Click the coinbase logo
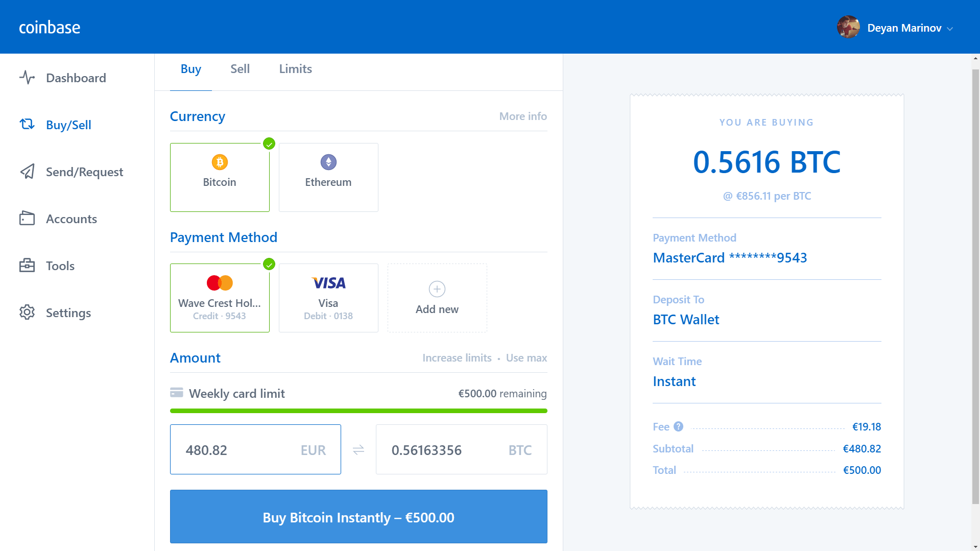980x551 pixels. click(x=50, y=28)
